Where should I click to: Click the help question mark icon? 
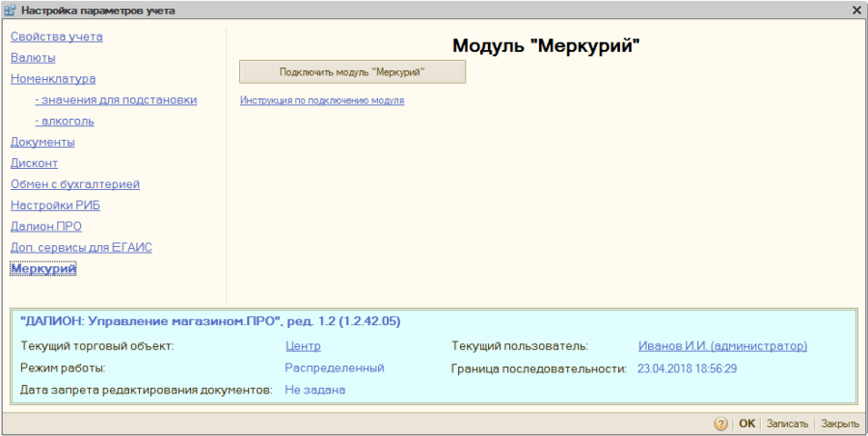(720, 423)
